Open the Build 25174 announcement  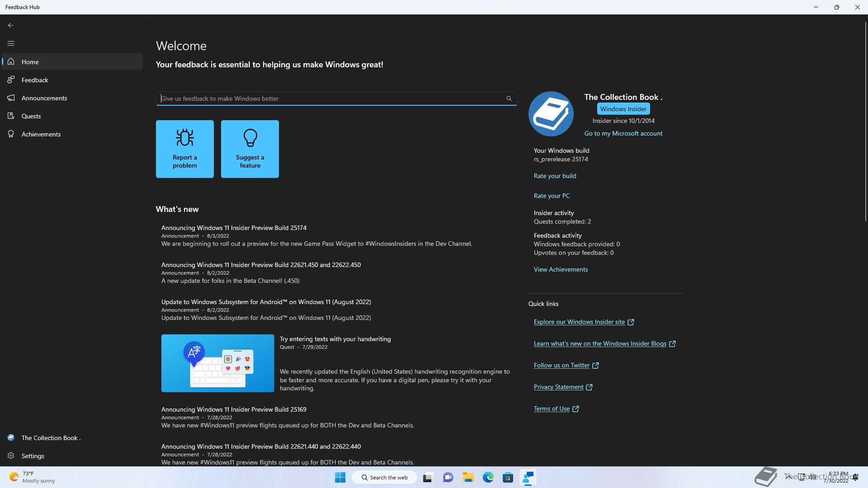(337, 235)
